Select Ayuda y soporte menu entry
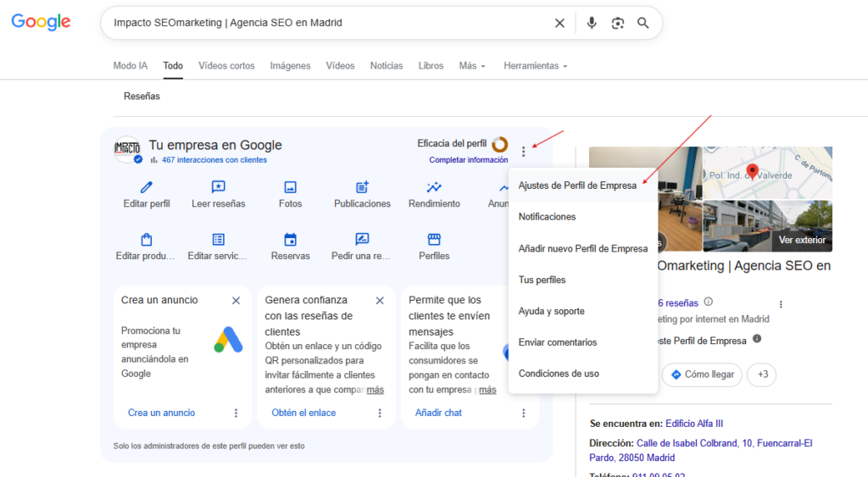The width and height of the screenshot is (868, 477). click(x=583, y=311)
